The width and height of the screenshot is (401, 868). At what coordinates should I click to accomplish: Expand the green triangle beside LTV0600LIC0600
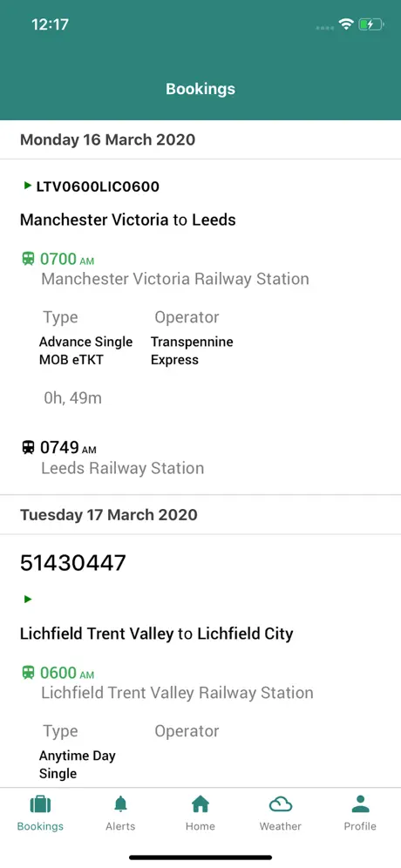(x=28, y=186)
